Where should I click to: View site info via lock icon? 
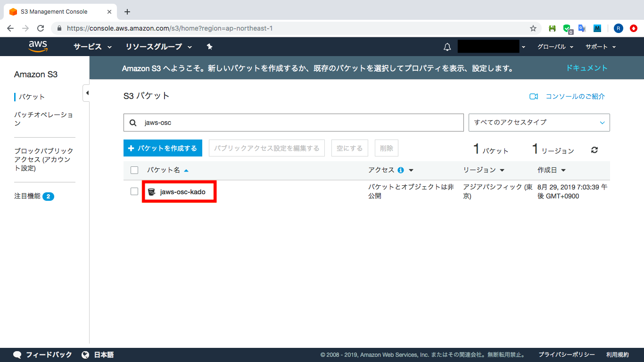coord(59,28)
